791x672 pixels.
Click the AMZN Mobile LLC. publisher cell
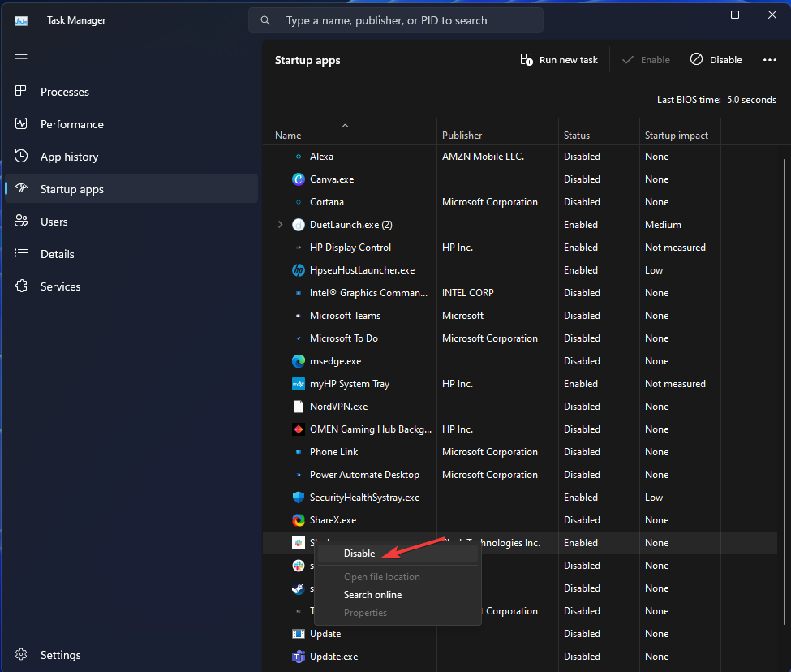(483, 157)
